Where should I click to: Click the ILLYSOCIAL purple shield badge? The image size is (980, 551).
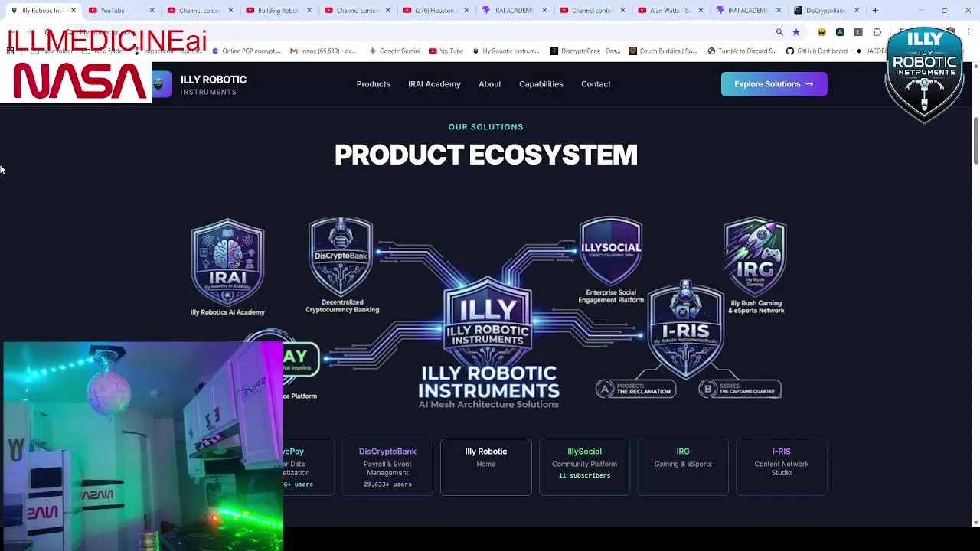click(x=610, y=250)
